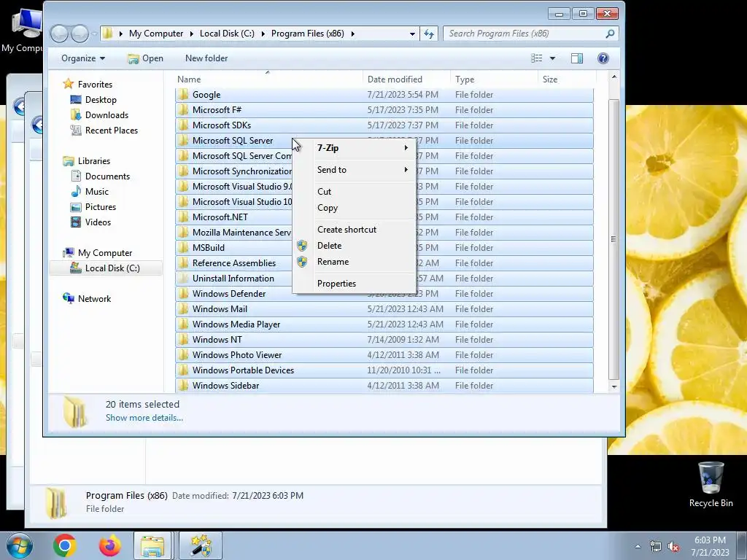This screenshot has width=747, height=560.
Task: Click the Local Disk (C:) breadcrumb
Action: [x=227, y=34]
